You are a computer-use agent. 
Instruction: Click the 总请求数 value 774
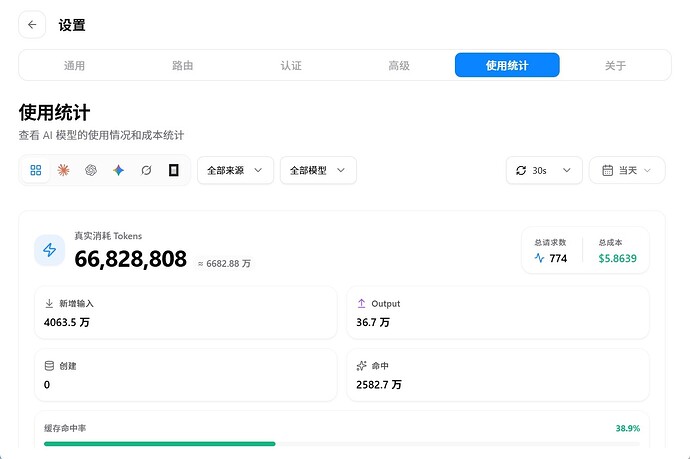point(558,258)
